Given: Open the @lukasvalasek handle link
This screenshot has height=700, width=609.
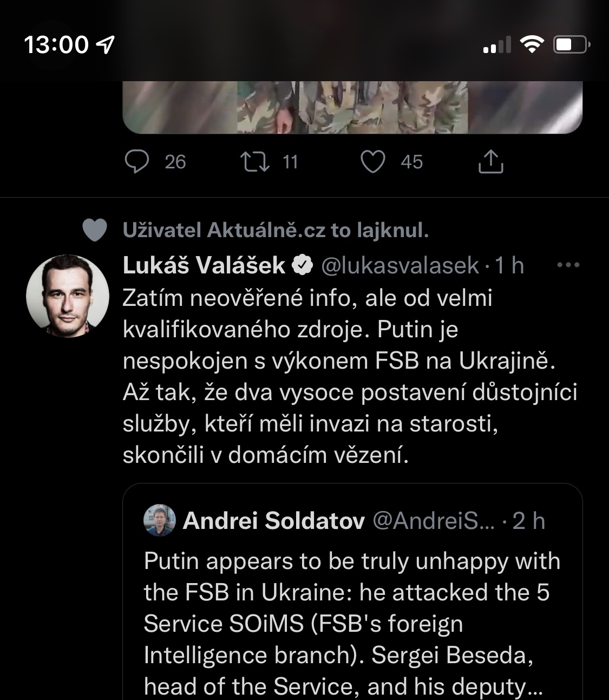Looking at the screenshot, I should (400, 265).
